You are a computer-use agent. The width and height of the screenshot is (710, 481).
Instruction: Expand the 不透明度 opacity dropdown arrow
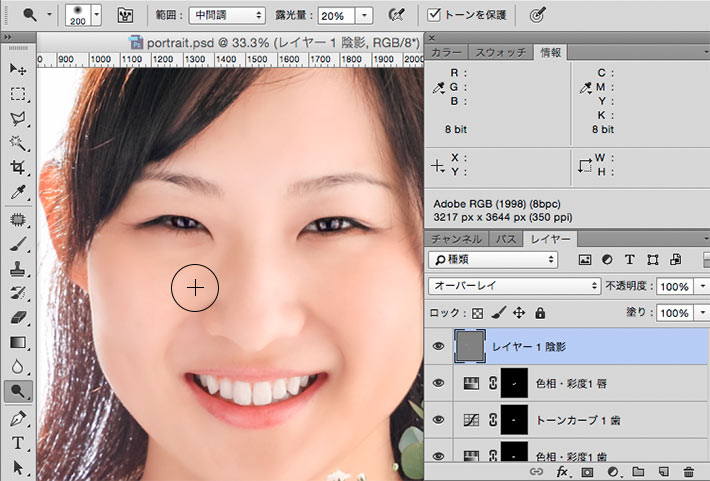[x=702, y=286]
